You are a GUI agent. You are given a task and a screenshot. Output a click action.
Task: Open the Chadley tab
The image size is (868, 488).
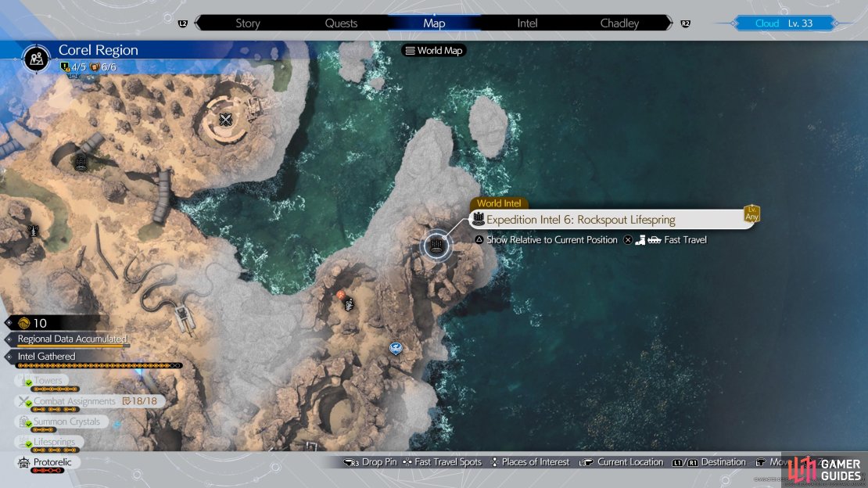(619, 23)
